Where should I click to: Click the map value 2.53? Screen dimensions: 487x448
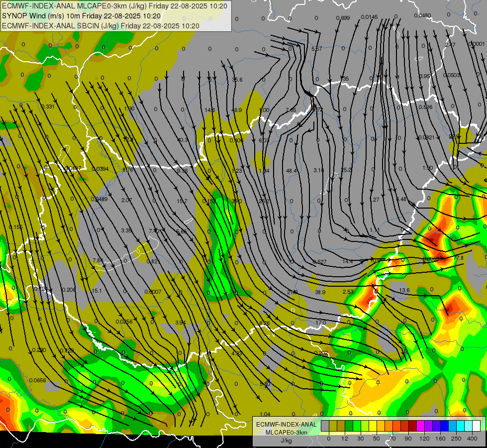348,292
